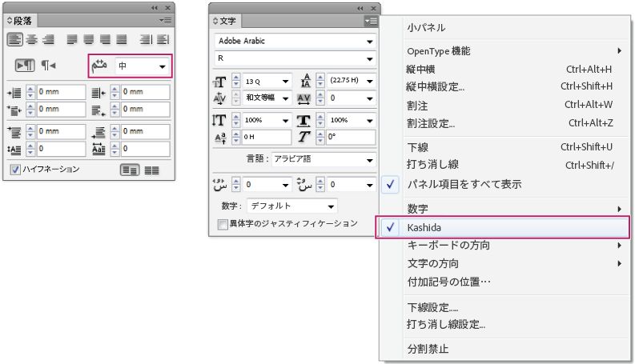Viewport: 635px width, 364px height.
Task: Open the font style dropdown showing R
Action: tap(295, 58)
